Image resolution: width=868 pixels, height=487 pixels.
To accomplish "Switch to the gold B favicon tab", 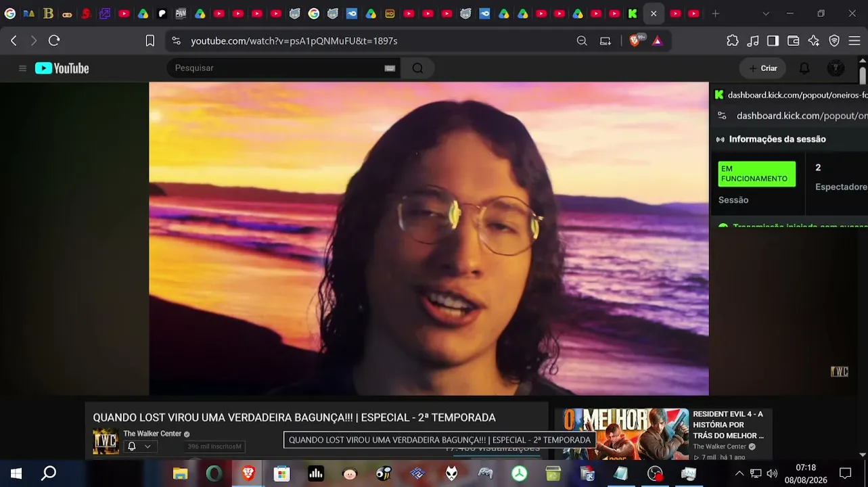I will tap(48, 14).
